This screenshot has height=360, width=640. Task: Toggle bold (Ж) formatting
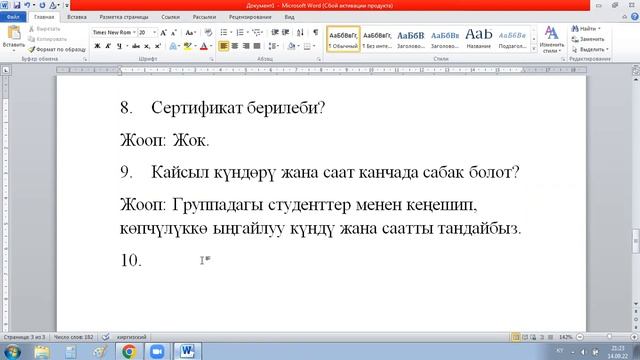point(97,46)
